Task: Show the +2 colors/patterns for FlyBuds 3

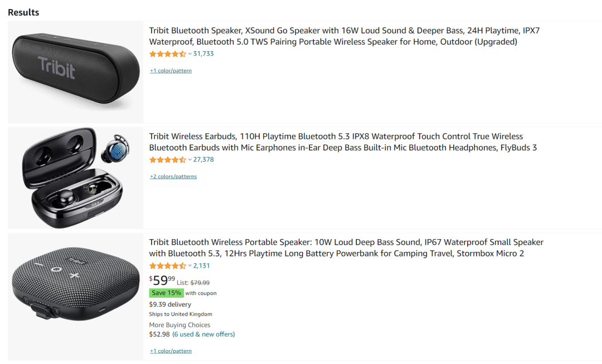Action: pyautogui.click(x=173, y=177)
